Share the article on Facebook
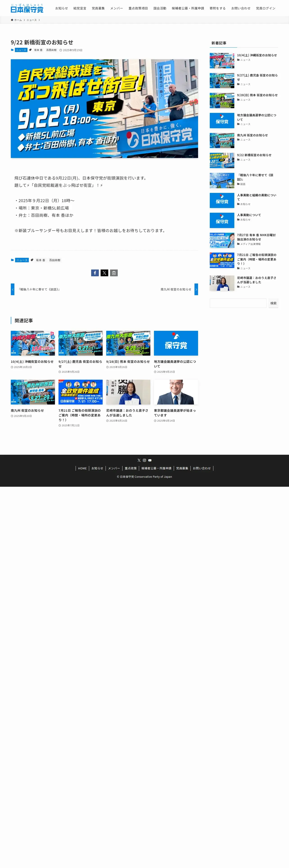The image size is (289, 868). tap(95, 273)
